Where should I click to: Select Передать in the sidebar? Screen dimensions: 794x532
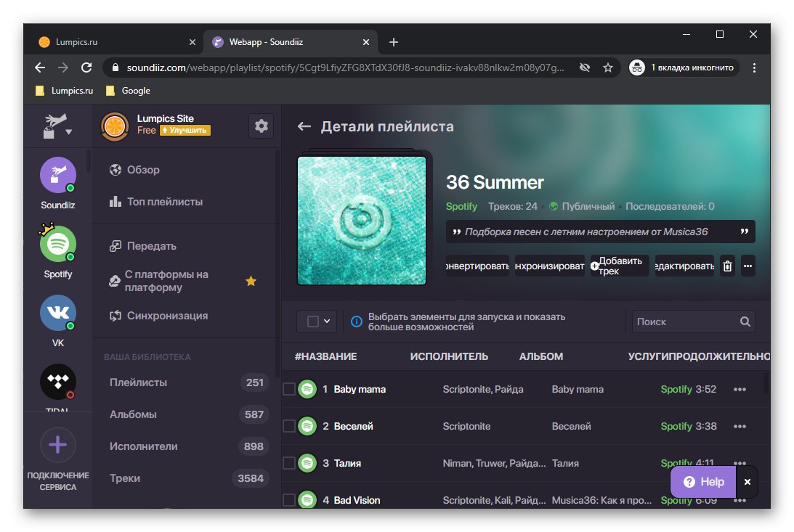pos(143,246)
